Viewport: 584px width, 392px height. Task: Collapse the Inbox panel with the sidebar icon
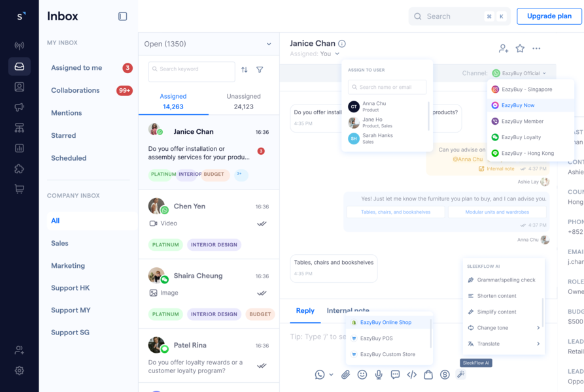[122, 16]
